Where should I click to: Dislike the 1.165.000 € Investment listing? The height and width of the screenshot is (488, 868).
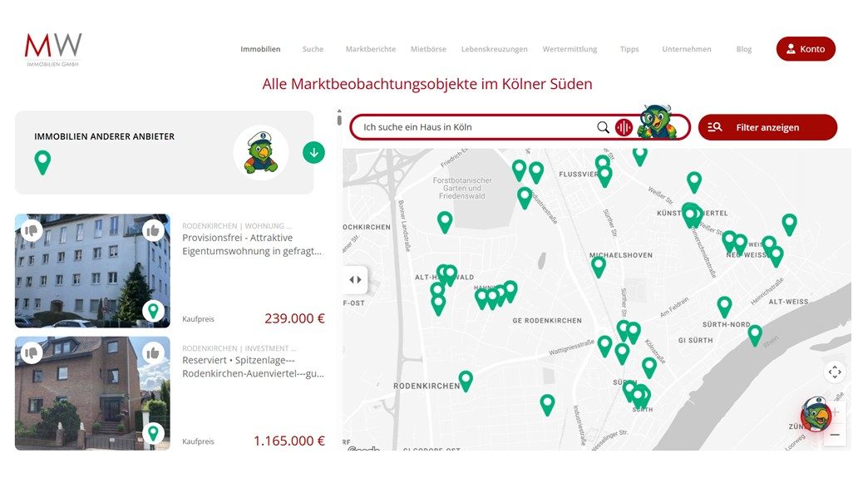[x=32, y=352]
